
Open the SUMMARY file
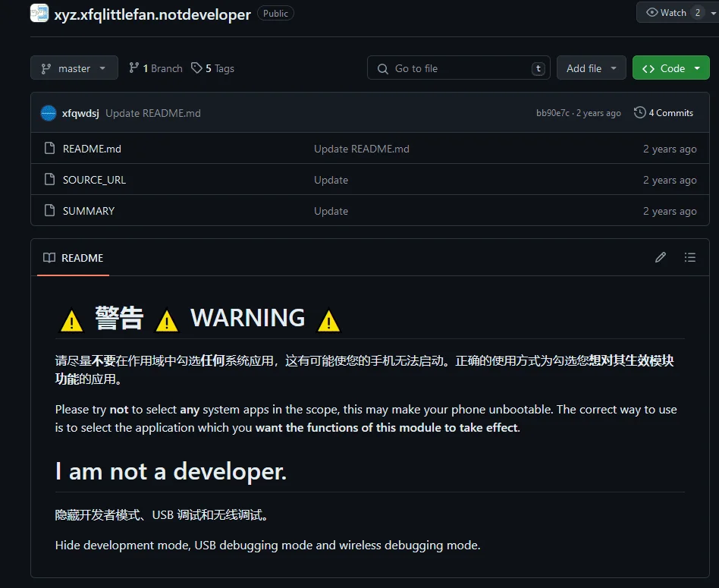(x=89, y=211)
